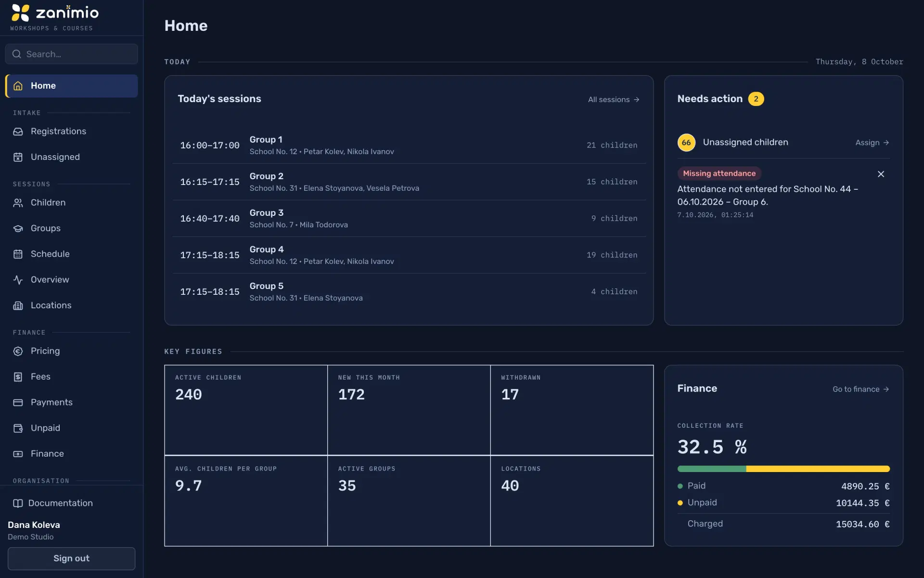Open the Group 2 session row
Image resolution: width=924 pixels, height=578 pixels.
409,182
